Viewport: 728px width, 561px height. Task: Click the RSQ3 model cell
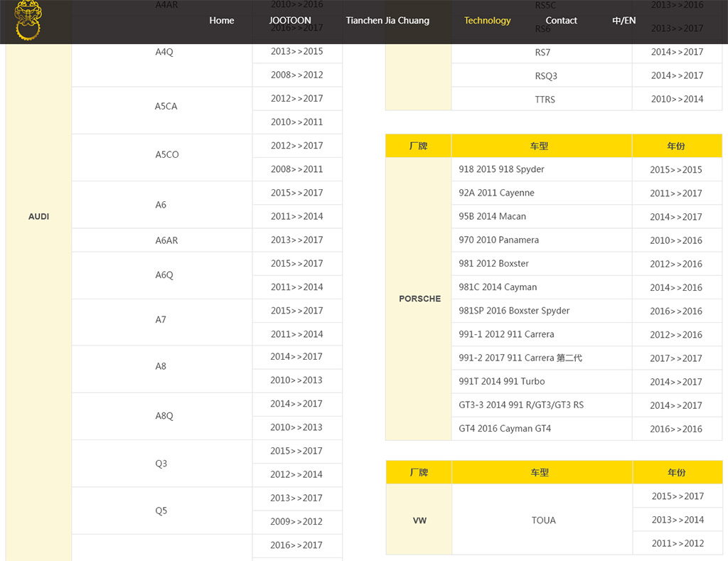click(542, 75)
